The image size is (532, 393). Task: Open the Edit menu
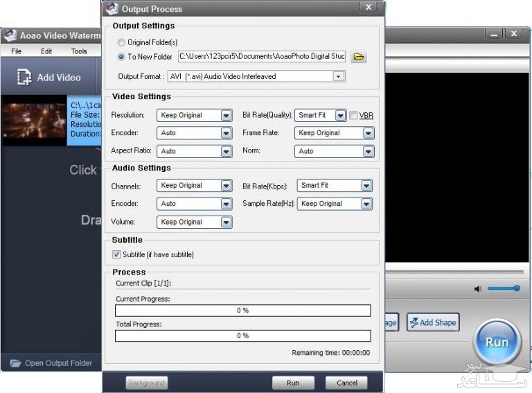point(46,51)
